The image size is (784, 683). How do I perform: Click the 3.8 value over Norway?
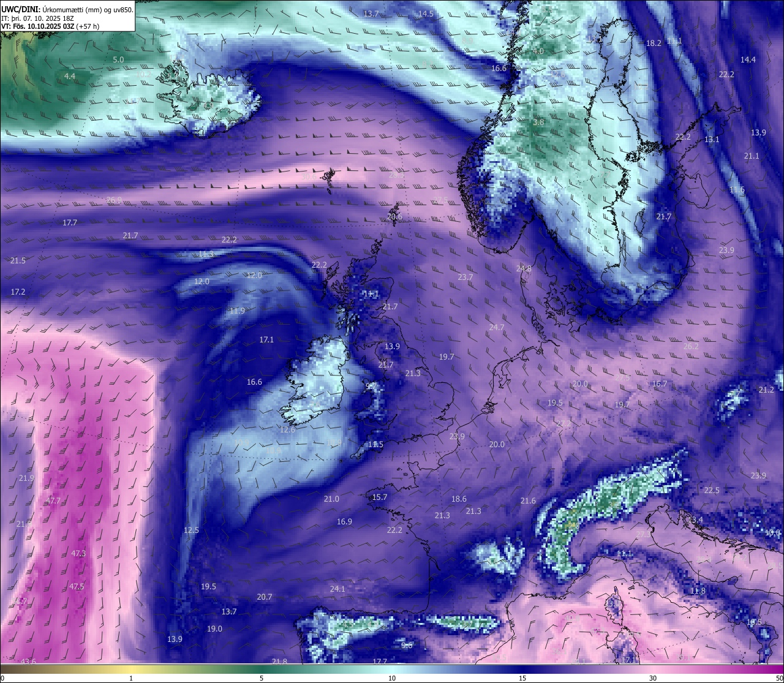[538, 122]
